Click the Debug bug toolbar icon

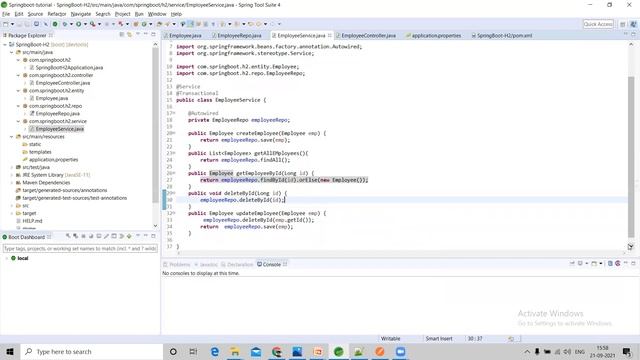point(64,24)
